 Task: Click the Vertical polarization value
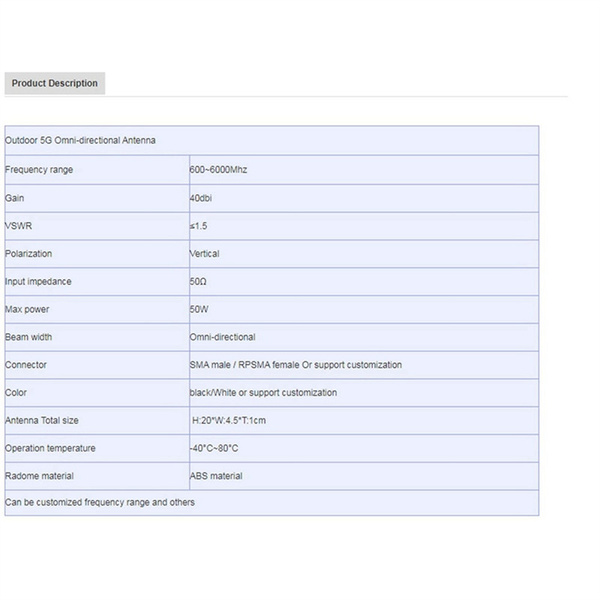point(205,254)
